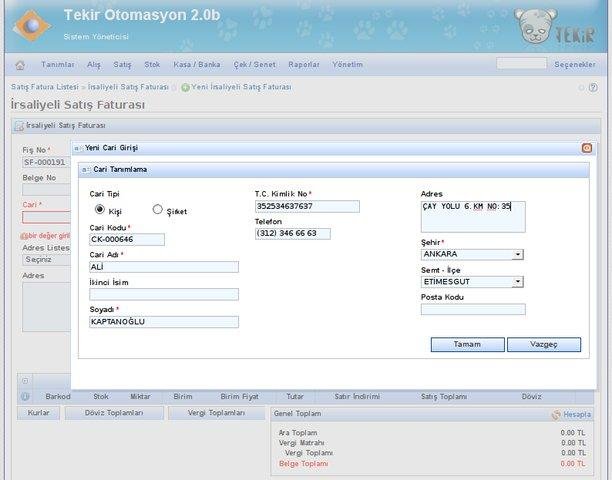
Task: Open the Kasa / Banka menu
Action: (x=197, y=65)
